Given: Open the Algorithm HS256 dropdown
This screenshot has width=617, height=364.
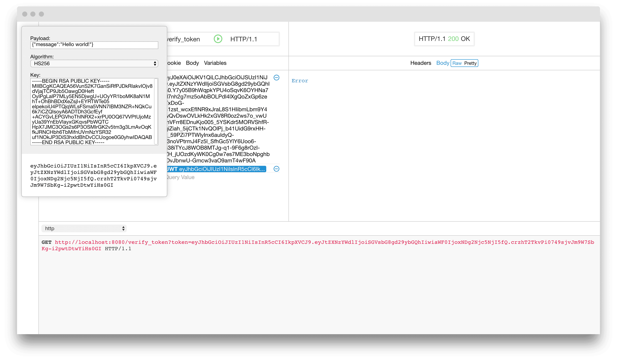Looking at the screenshot, I should 94,64.
